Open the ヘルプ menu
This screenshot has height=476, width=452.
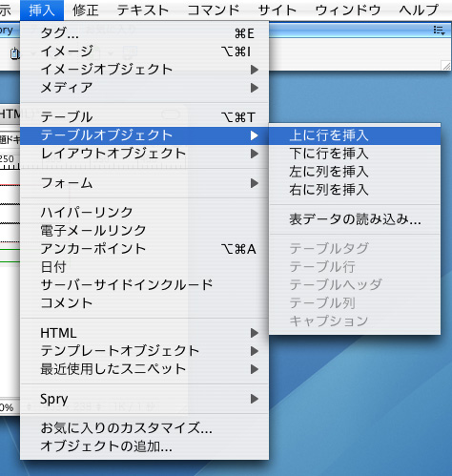tap(419, 10)
